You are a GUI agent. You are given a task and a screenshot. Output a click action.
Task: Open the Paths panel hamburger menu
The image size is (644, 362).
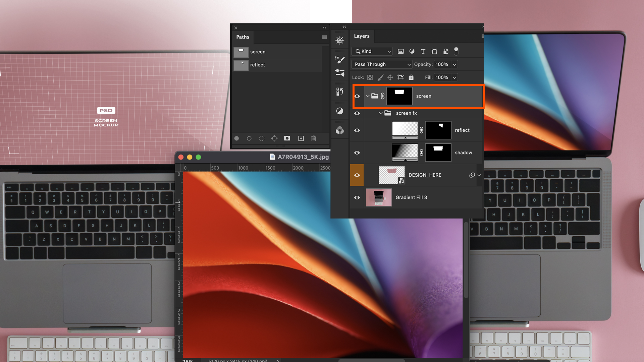[x=324, y=37]
